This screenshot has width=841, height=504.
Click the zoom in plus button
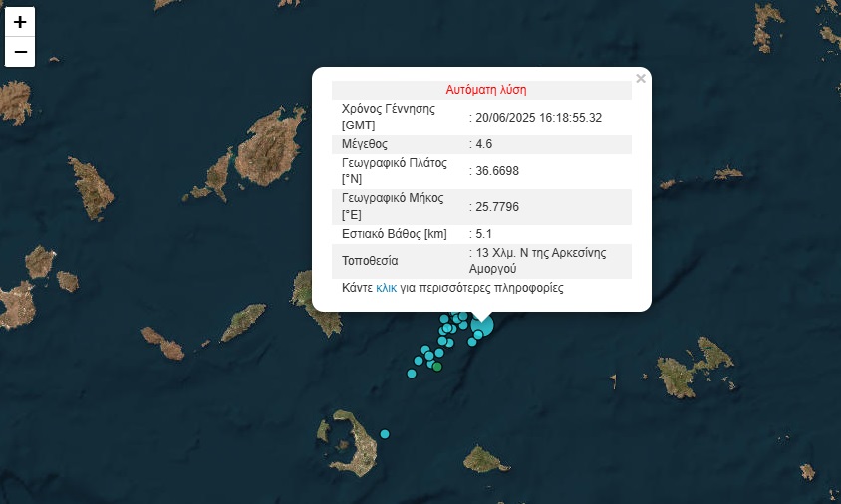(x=20, y=21)
